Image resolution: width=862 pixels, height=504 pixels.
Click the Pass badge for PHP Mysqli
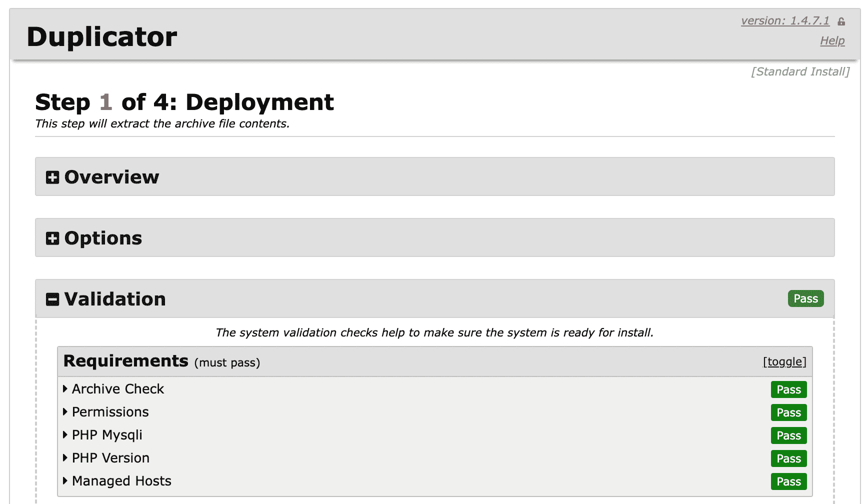coord(788,435)
